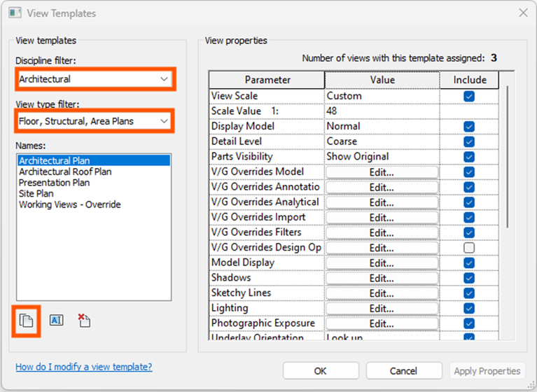The height and width of the screenshot is (392, 537).
Task: Toggle Include checkbox for Sketchy Lines
Action: pos(469,293)
